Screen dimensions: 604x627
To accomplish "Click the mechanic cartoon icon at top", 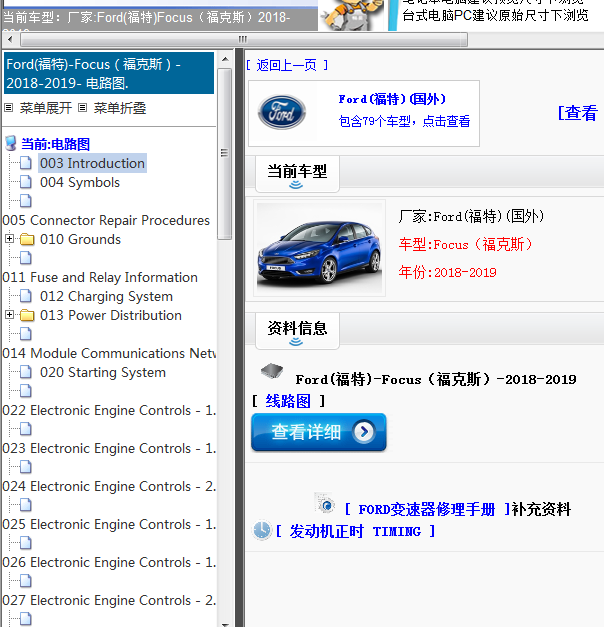I will point(350,15).
